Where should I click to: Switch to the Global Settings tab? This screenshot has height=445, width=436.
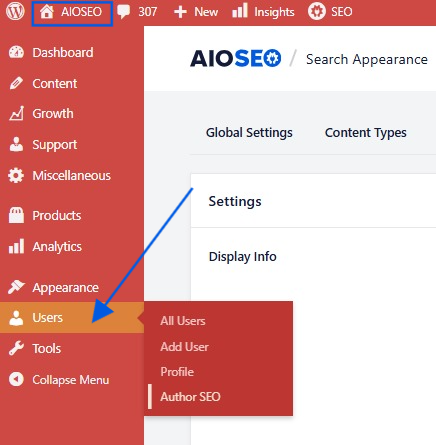click(x=249, y=133)
